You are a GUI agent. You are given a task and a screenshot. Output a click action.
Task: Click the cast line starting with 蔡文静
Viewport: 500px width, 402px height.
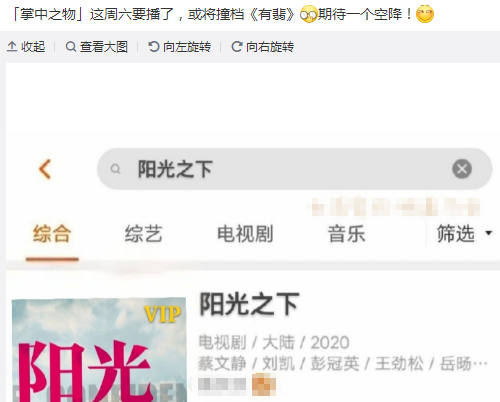pos(343,363)
